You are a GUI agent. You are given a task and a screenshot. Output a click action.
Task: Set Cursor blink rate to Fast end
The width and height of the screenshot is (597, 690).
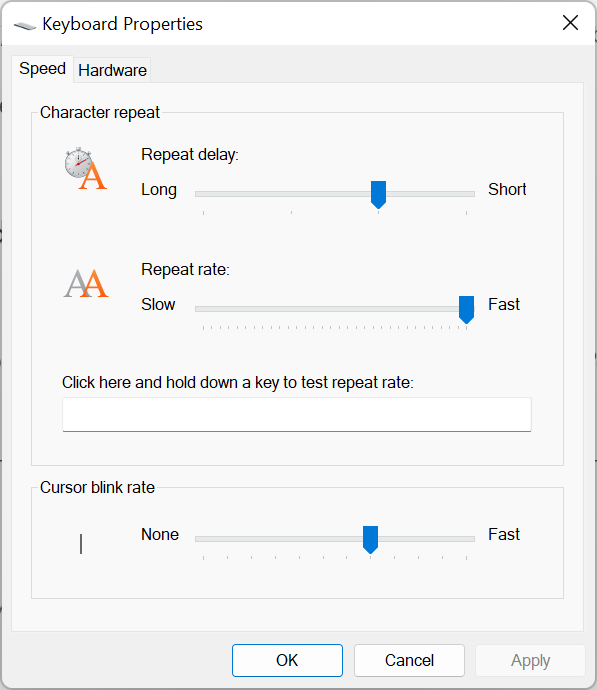coord(466,539)
